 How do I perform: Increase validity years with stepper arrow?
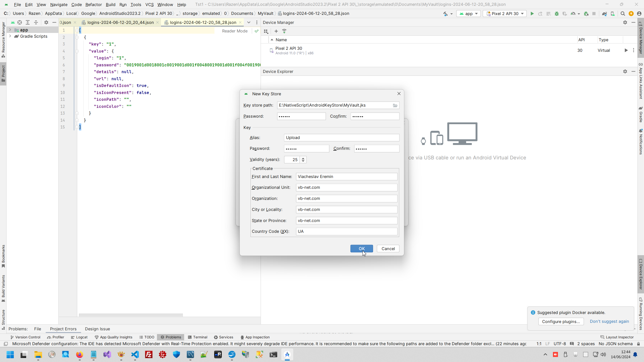click(x=303, y=158)
